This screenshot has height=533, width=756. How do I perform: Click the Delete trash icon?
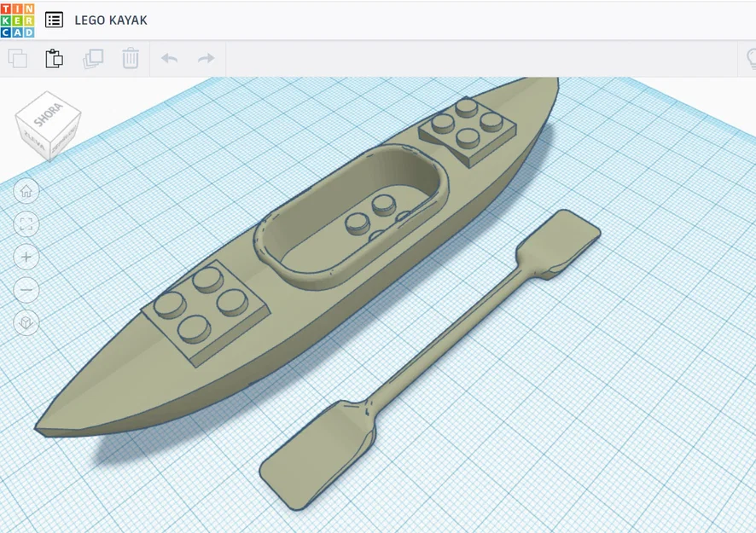click(131, 58)
